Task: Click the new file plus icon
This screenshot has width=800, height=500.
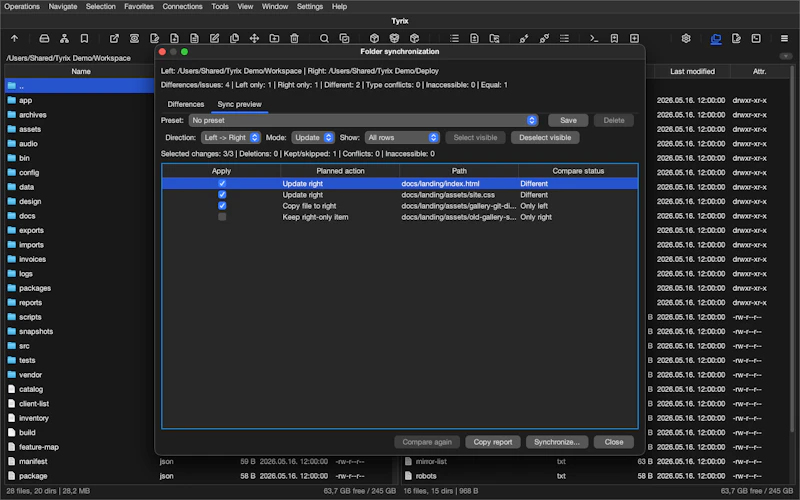Action: point(174,38)
